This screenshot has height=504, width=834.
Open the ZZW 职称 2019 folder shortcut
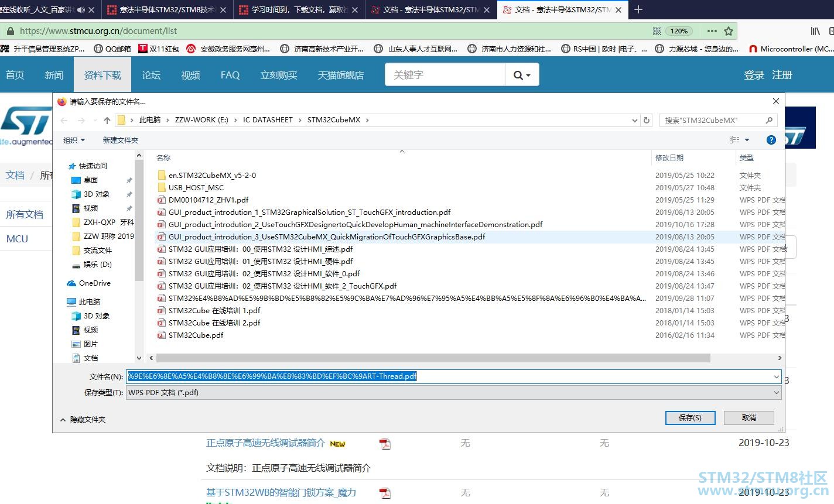click(102, 236)
